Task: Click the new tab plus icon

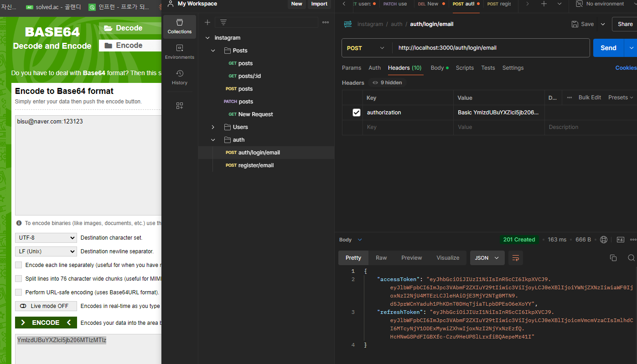Action: click(544, 4)
